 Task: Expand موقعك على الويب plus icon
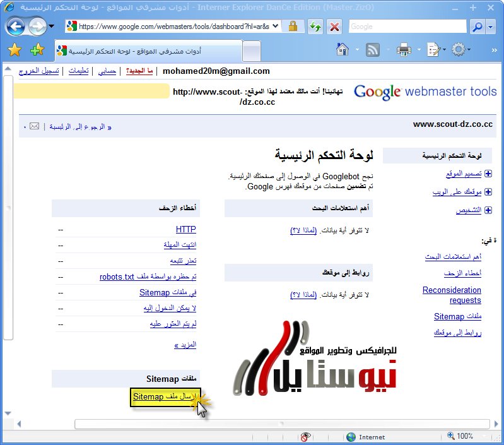coord(488,192)
